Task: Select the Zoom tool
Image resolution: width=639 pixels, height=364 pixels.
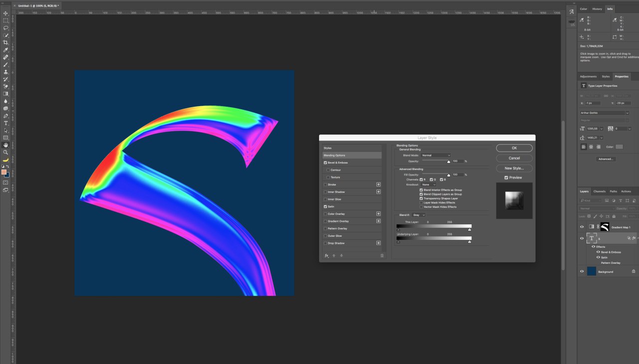Action: pos(6,152)
